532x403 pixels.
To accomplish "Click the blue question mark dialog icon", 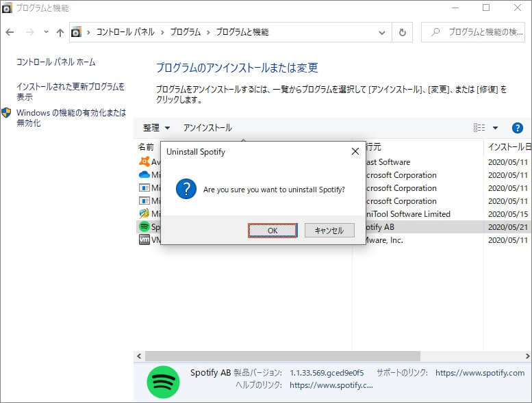I will coord(186,189).
